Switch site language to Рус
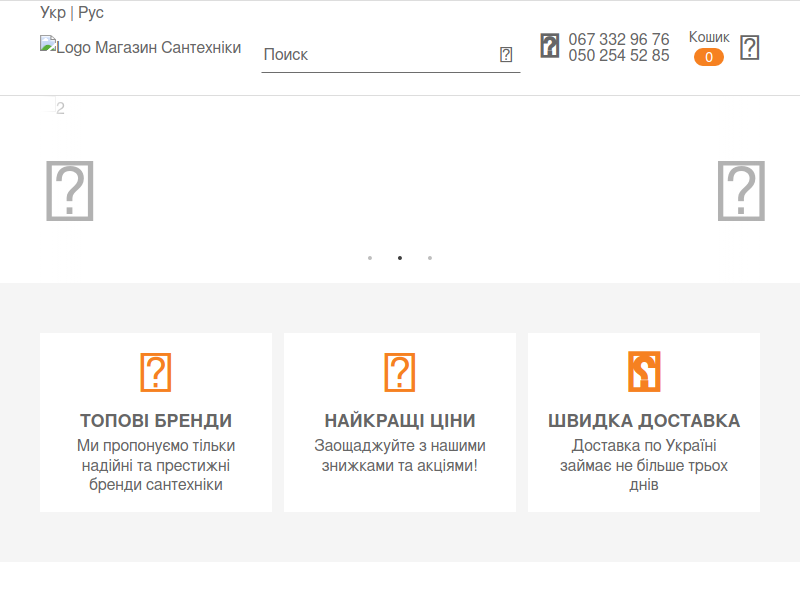The image size is (800, 600). click(x=91, y=12)
